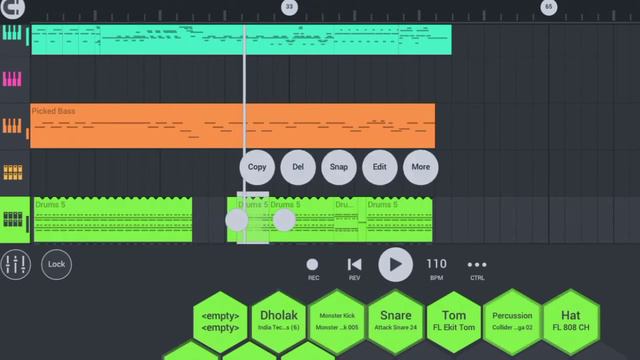
Task: Start recording with the REC button
Action: point(313,268)
